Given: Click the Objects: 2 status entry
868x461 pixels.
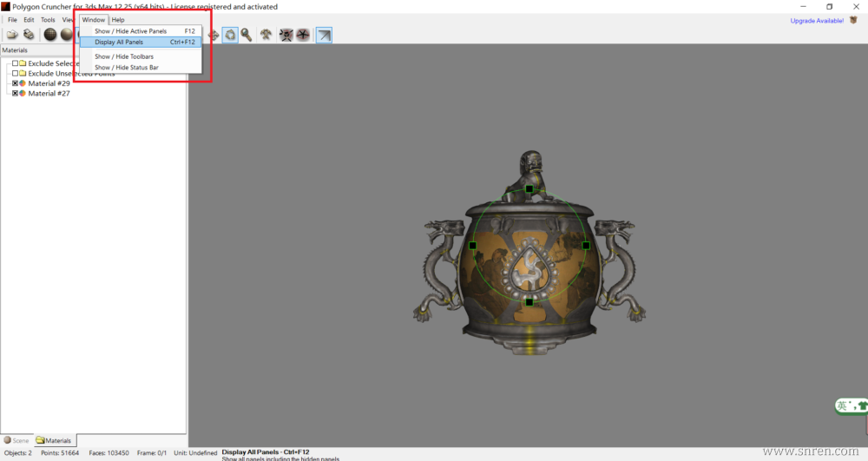Looking at the screenshot, I should click(18, 452).
